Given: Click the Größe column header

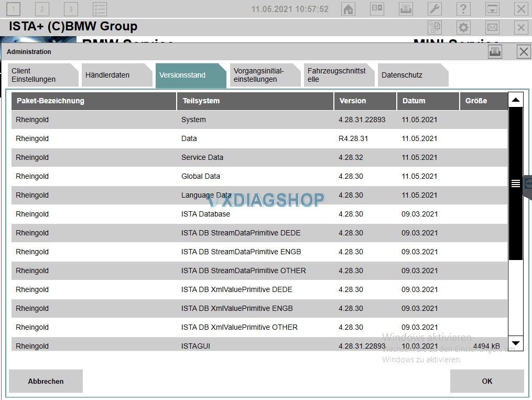Looking at the screenshot, I should tap(483, 101).
